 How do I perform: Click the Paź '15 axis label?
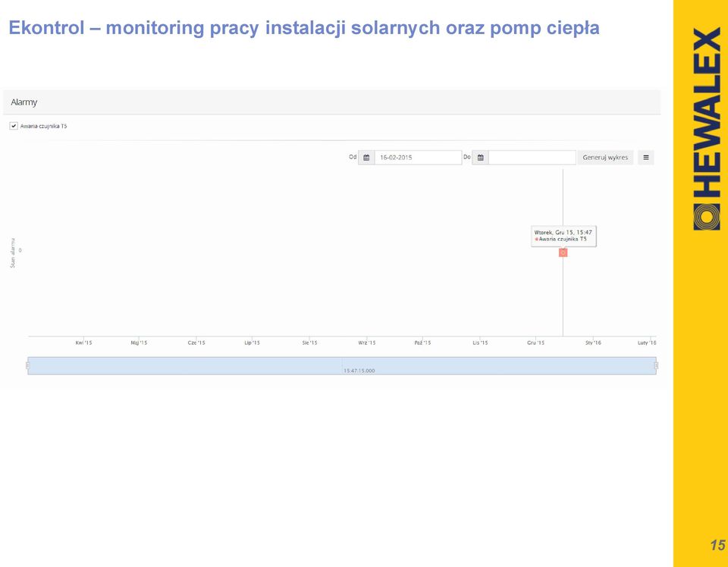point(422,343)
